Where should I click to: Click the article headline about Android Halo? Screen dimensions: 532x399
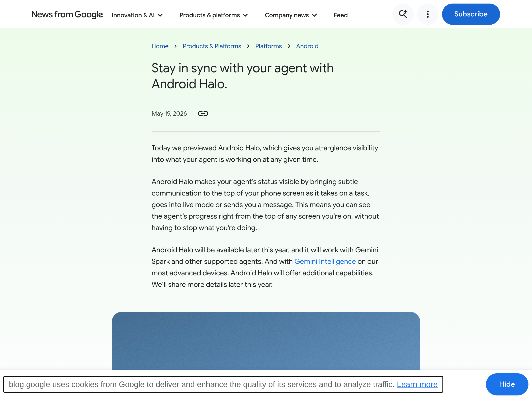tap(243, 76)
